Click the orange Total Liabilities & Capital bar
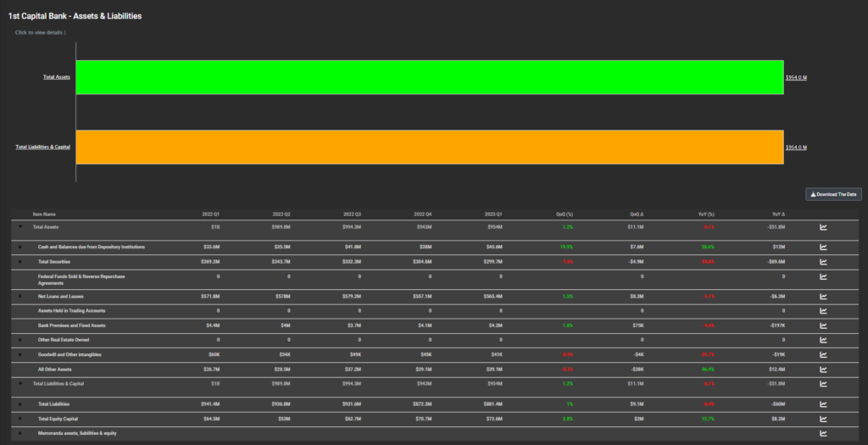This screenshot has height=445, width=868. 429,147
